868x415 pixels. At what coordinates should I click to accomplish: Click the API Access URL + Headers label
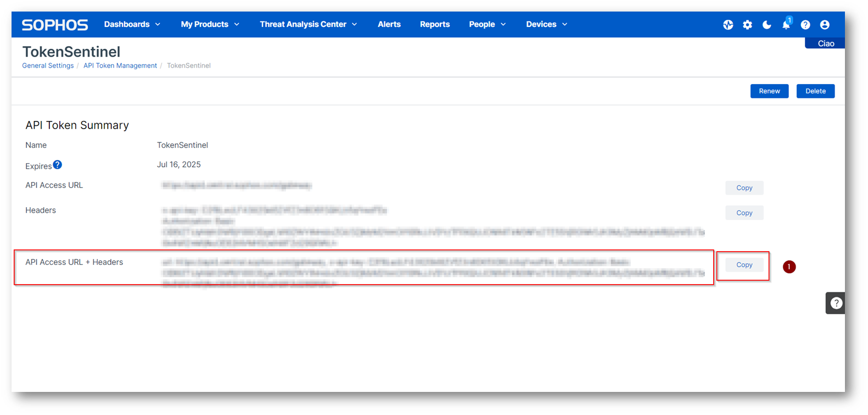[x=74, y=262]
